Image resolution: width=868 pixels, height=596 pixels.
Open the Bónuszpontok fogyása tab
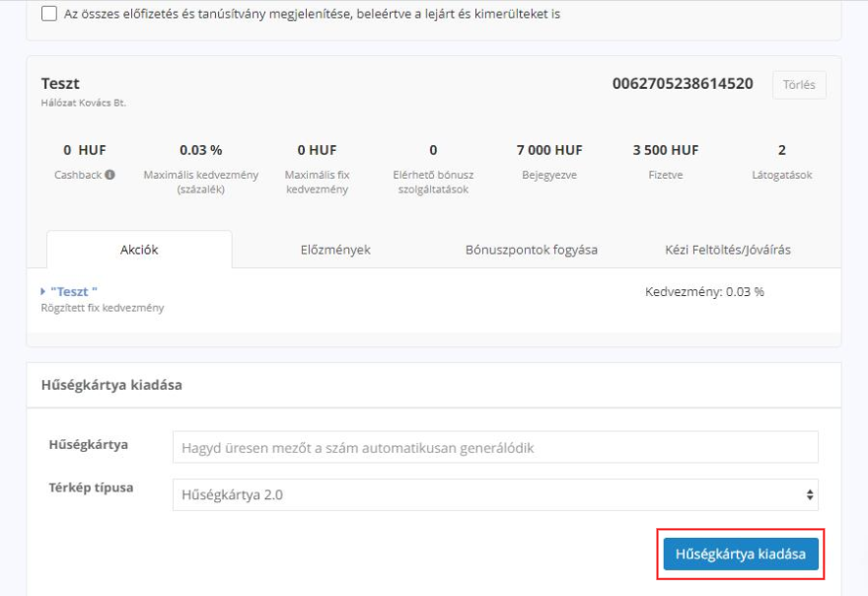click(x=532, y=250)
